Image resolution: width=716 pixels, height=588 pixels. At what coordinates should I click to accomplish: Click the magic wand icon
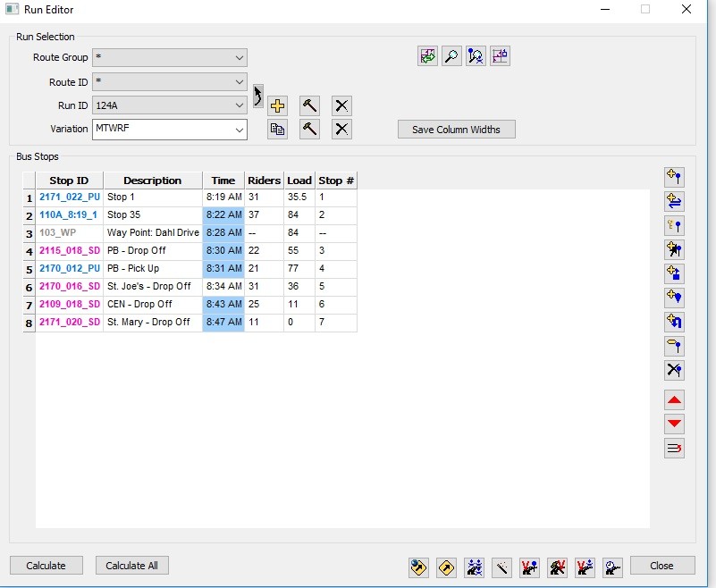[x=501, y=567]
